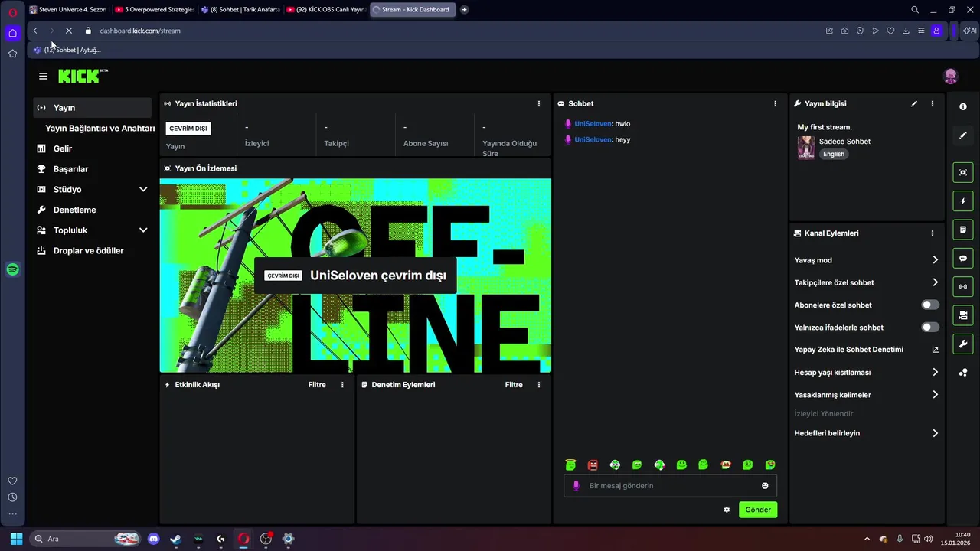
Task: Click the purple microphone badge in chat input
Action: (576, 486)
